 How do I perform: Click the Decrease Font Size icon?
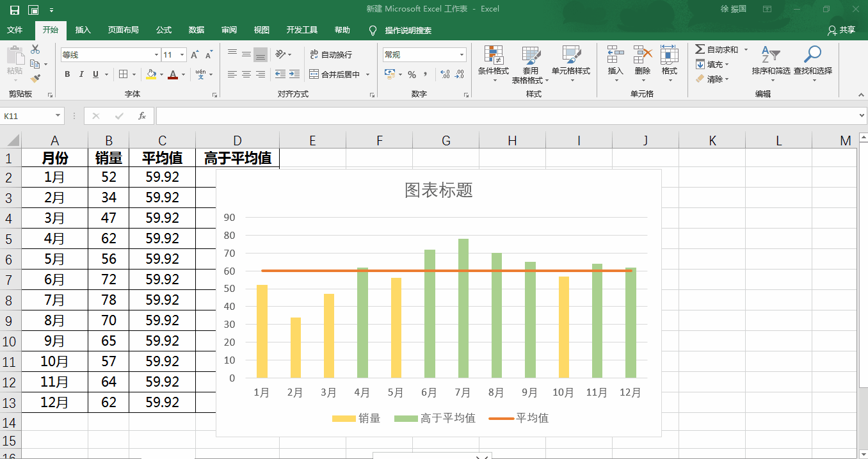(x=209, y=55)
